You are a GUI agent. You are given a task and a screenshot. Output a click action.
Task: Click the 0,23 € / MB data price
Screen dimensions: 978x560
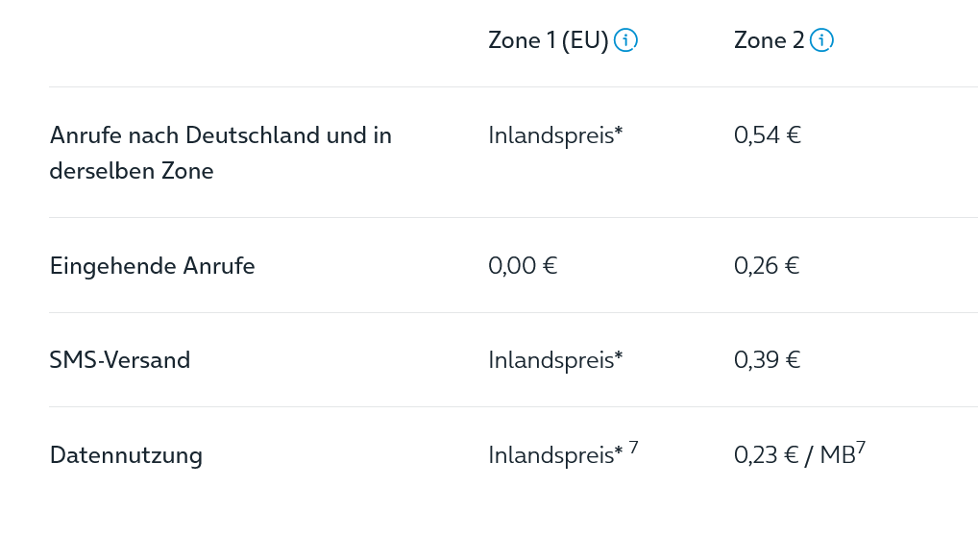[795, 455]
